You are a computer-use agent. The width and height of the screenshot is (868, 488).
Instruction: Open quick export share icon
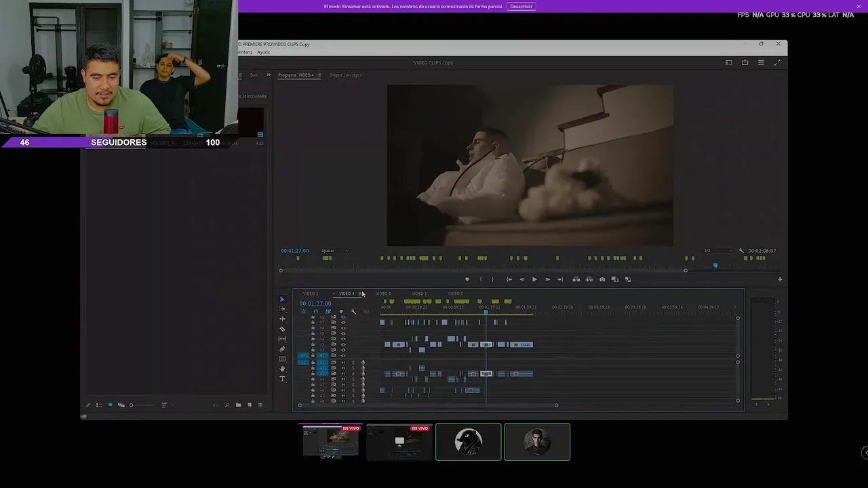[745, 62]
